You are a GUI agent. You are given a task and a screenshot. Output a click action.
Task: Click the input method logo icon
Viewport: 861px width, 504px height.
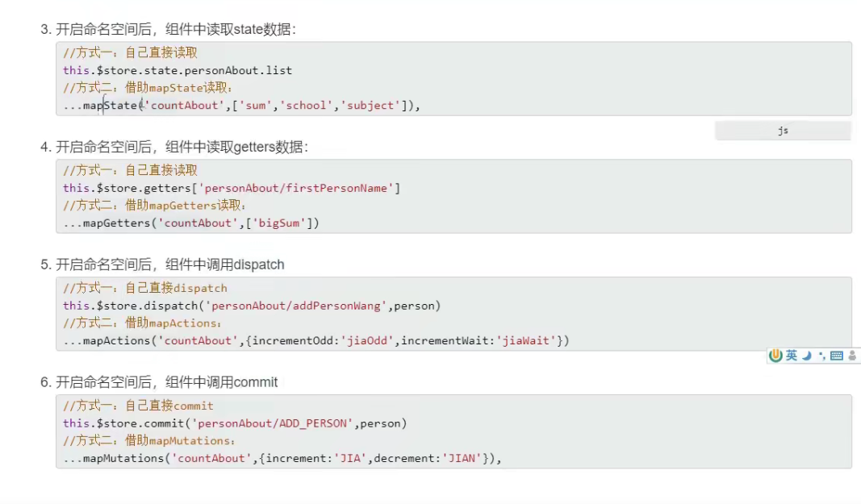[776, 356]
